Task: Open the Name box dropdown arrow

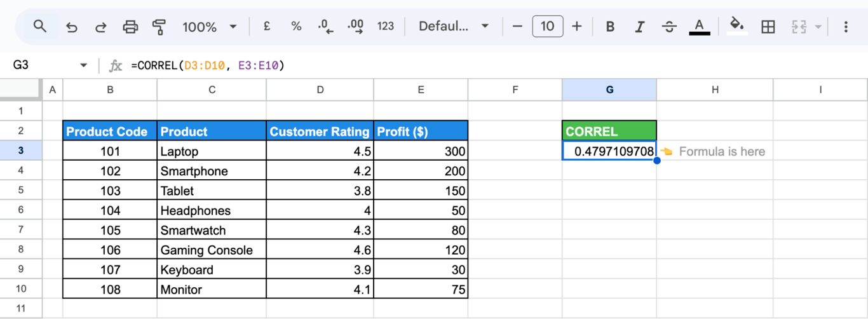Action: [83, 65]
